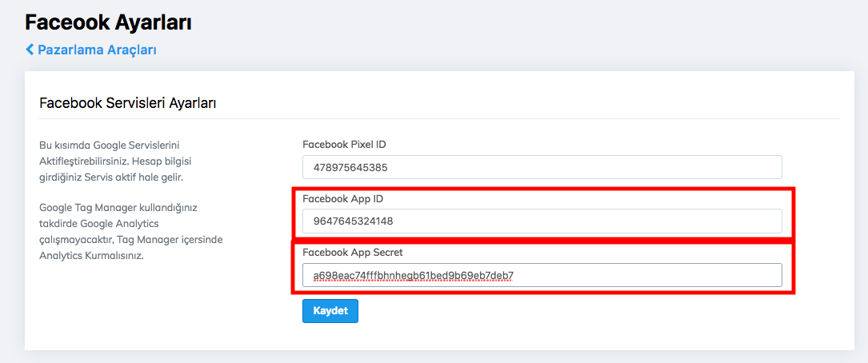Click the back chevron icon beside Pazarlama Araçları
The image size is (868, 363).
(30, 50)
